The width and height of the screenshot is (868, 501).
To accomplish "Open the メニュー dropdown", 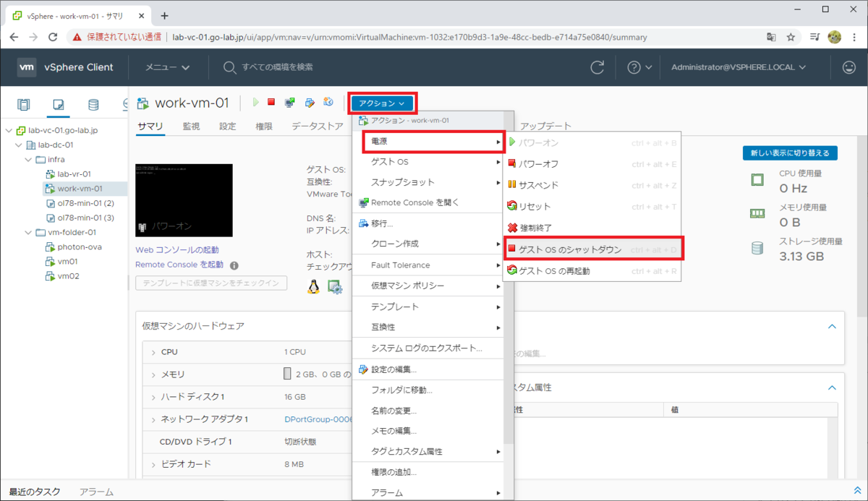I will click(168, 67).
